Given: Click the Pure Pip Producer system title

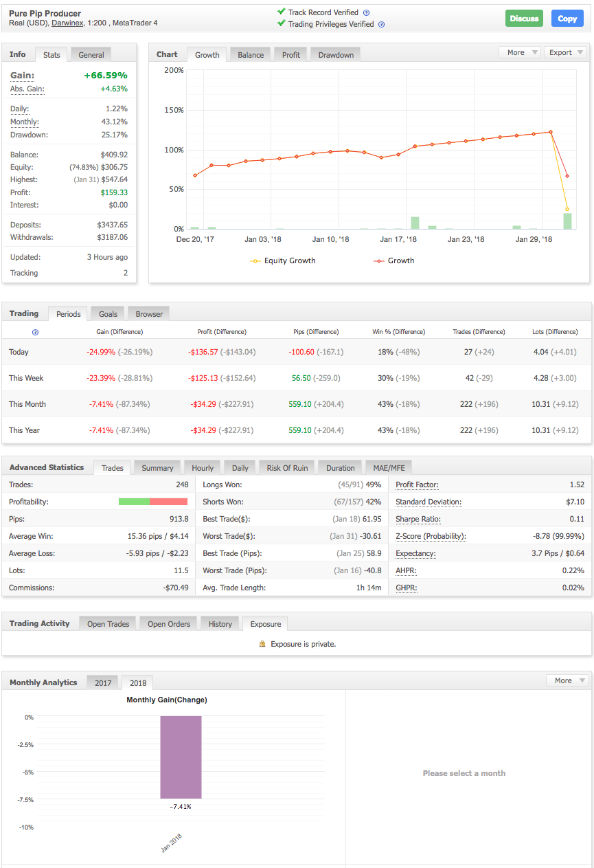Looking at the screenshot, I should coord(45,13).
